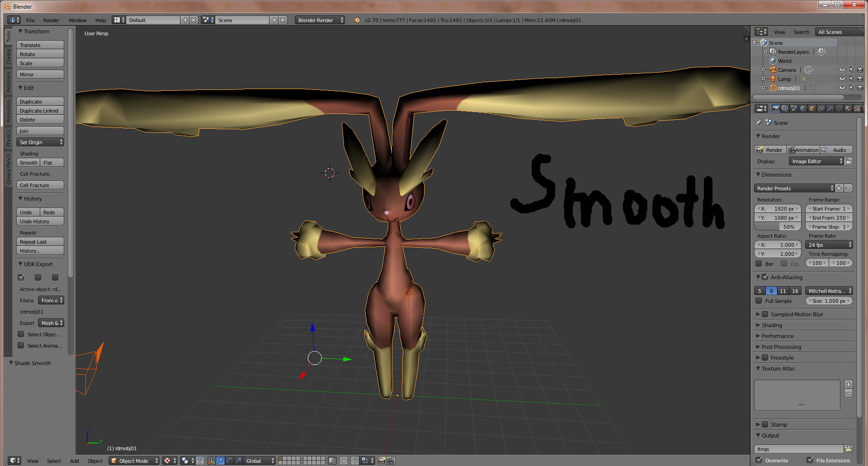Toggle rdmobj01 visibility eye in outliner
Screen dimensions: 868x466
coord(842,88)
